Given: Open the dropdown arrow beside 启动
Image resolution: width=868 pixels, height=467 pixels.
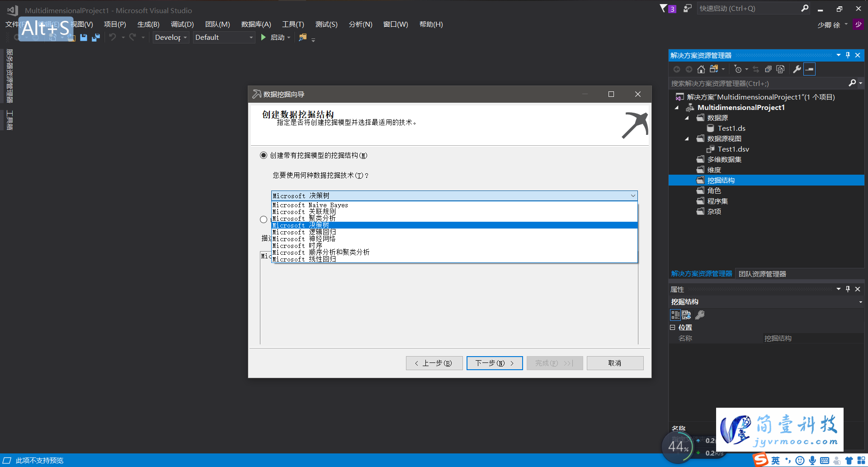Looking at the screenshot, I should tap(289, 38).
